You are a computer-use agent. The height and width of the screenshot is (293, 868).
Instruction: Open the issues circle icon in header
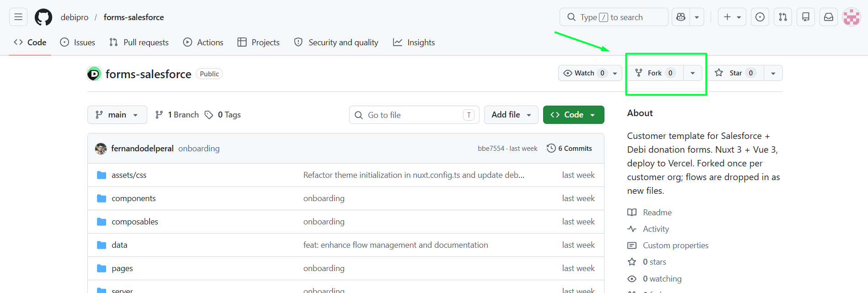[760, 17]
